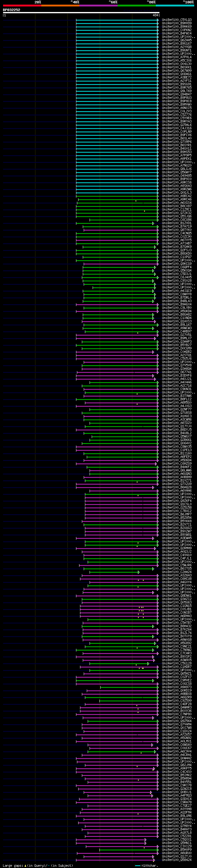Click the purple ~60% identity legend segment
197x868 pixels.
tap(99, 6)
